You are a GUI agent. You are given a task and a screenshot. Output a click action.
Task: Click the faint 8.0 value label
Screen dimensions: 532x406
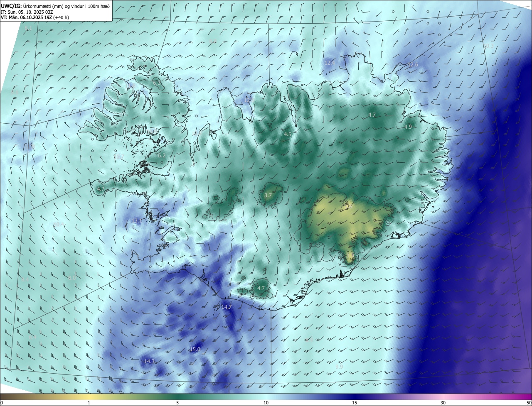(x=72, y=278)
